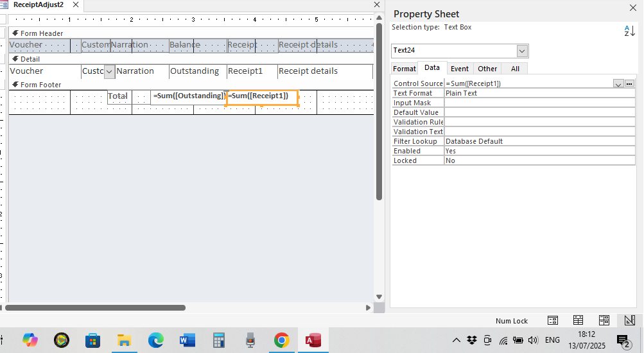Close the ReceiptAdjust2 form tab
This screenshot has height=353, width=644.
click(76, 4)
